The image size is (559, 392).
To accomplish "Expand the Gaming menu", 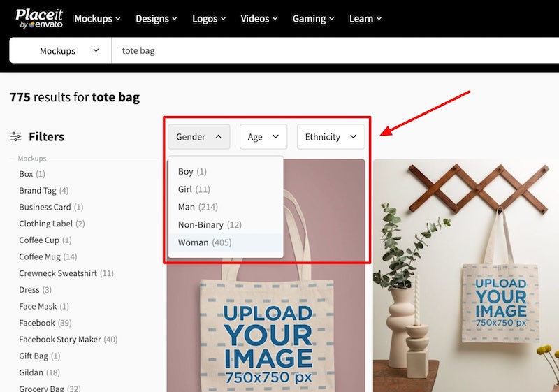I will (x=313, y=19).
